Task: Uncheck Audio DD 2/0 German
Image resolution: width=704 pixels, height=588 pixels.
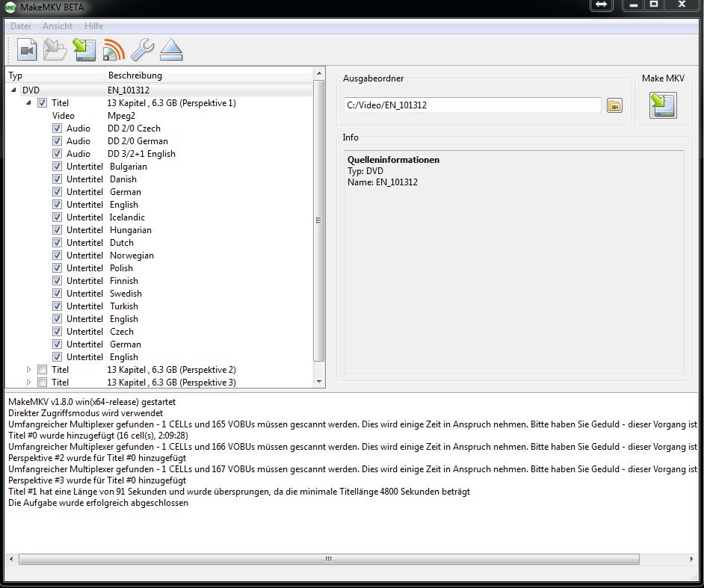Action: pos(57,141)
